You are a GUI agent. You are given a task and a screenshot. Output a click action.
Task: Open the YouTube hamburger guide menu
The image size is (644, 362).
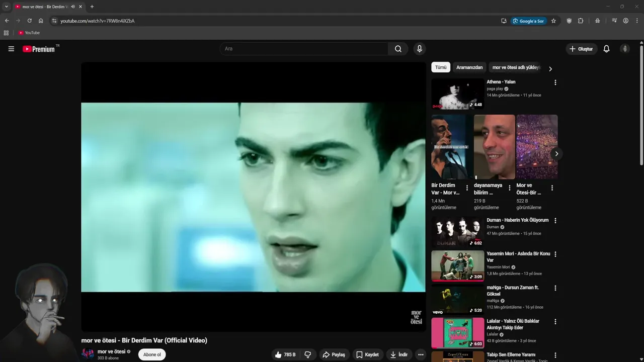[x=11, y=49]
